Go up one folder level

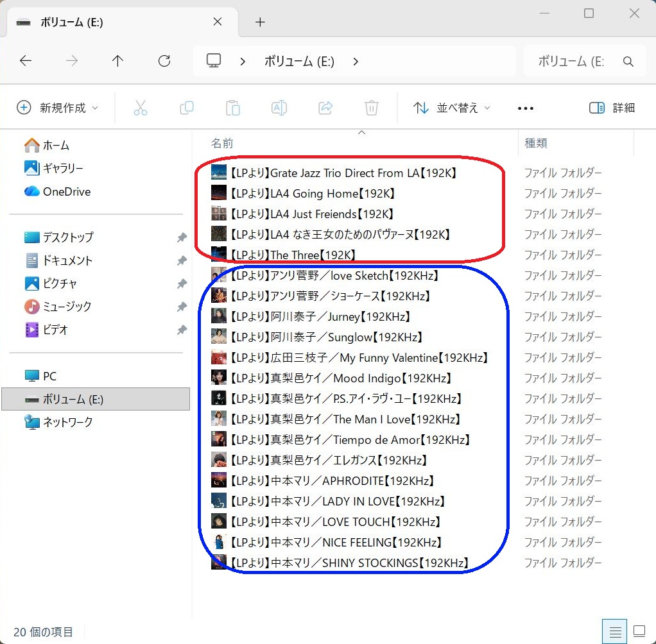(x=117, y=61)
